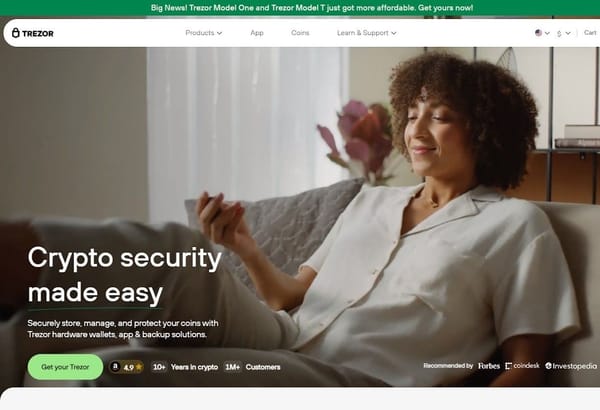600x410 pixels.
Task: Click the Trezor lock logo icon
Action: [15, 33]
